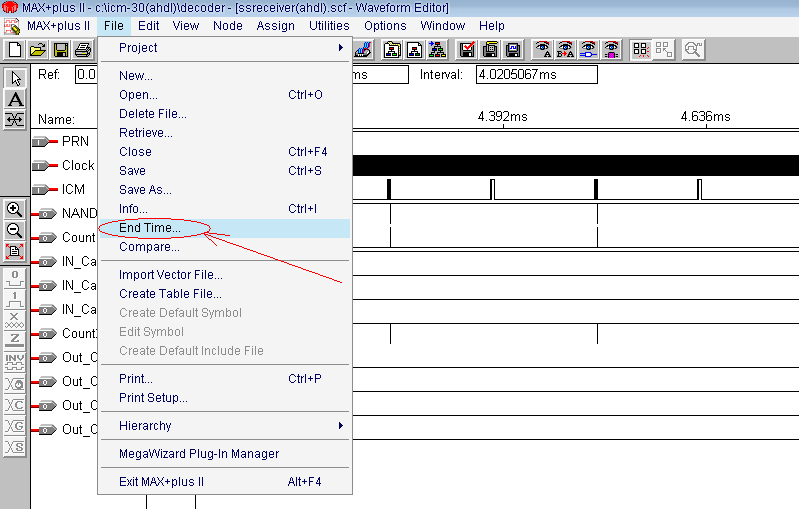Viewport: 799px width, 509px height.
Task: Open the Edit menu
Action: coord(148,25)
